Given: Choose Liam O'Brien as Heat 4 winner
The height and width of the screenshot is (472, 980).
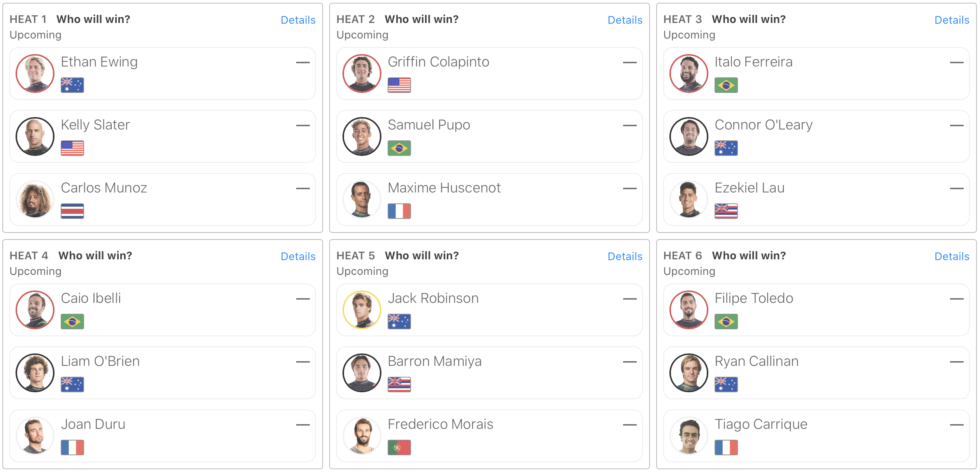Looking at the screenshot, I should [163, 372].
